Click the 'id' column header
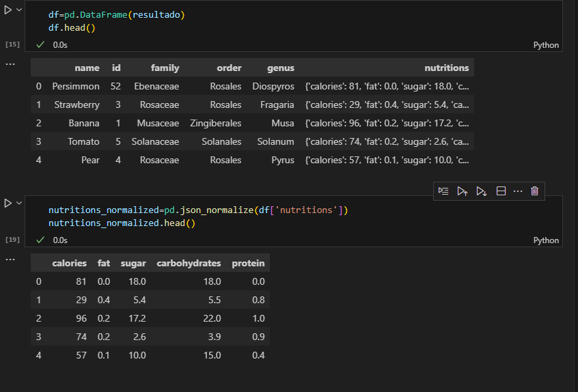578x392 pixels. [116, 68]
